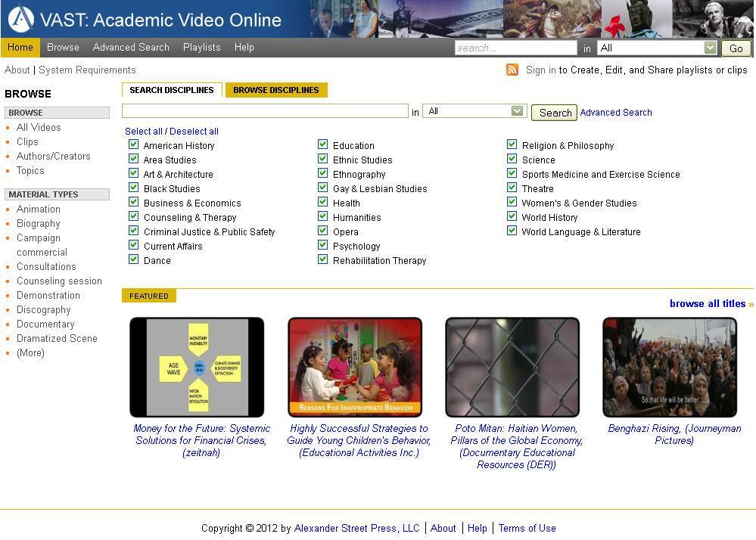Open the Playlists menu
The image size is (756, 540).
(201, 47)
